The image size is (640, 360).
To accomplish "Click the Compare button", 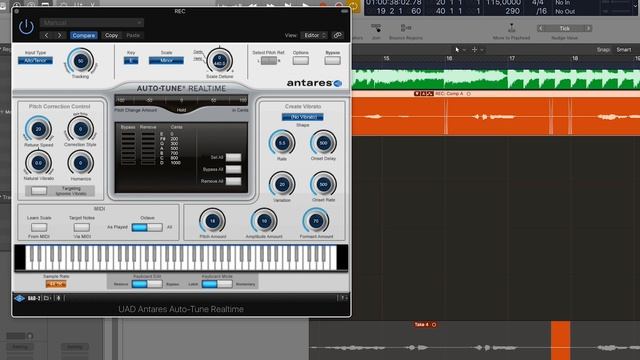I will [83, 36].
